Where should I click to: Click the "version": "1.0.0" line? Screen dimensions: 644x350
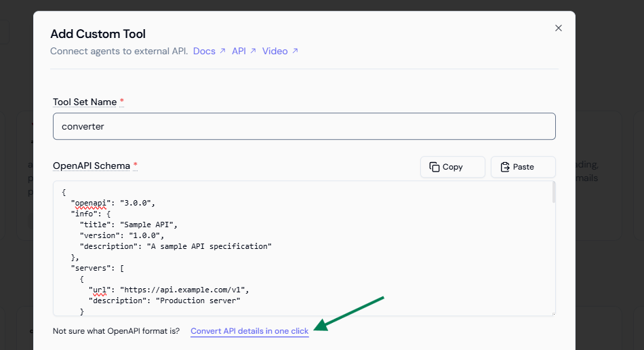point(122,235)
